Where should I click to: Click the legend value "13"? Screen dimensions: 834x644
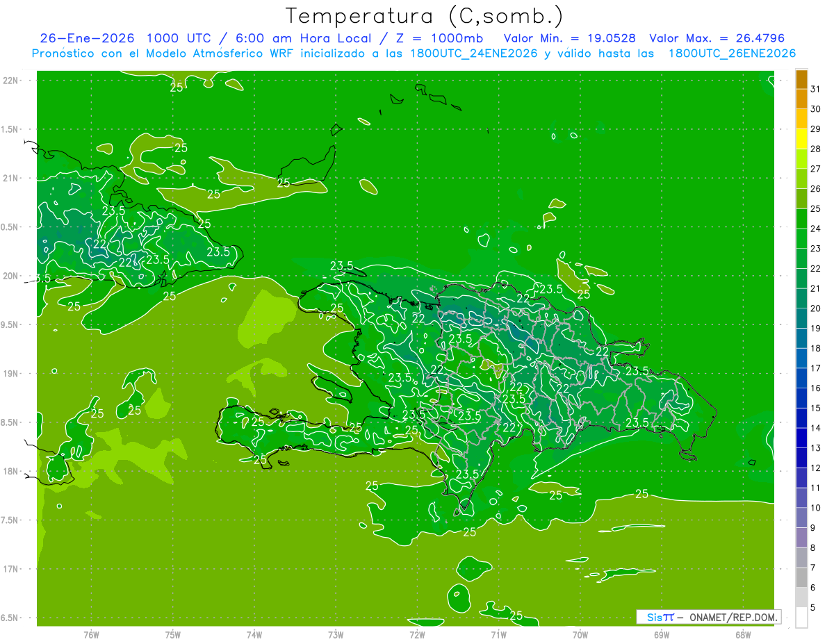click(x=815, y=448)
